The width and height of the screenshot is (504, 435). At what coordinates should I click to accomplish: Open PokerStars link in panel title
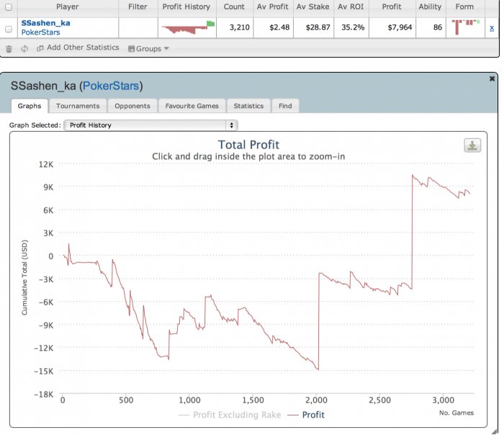coord(111,86)
